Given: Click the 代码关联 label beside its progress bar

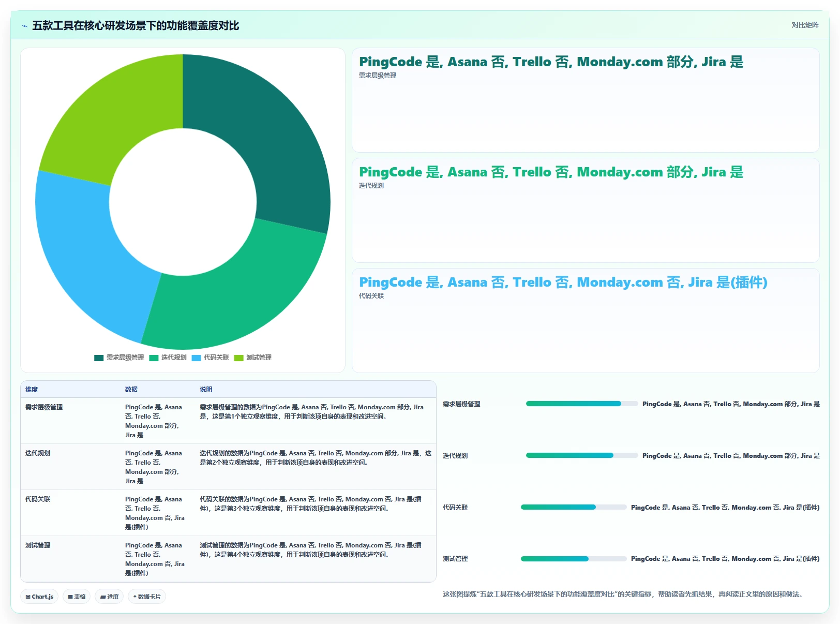Looking at the screenshot, I should pos(455,508).
